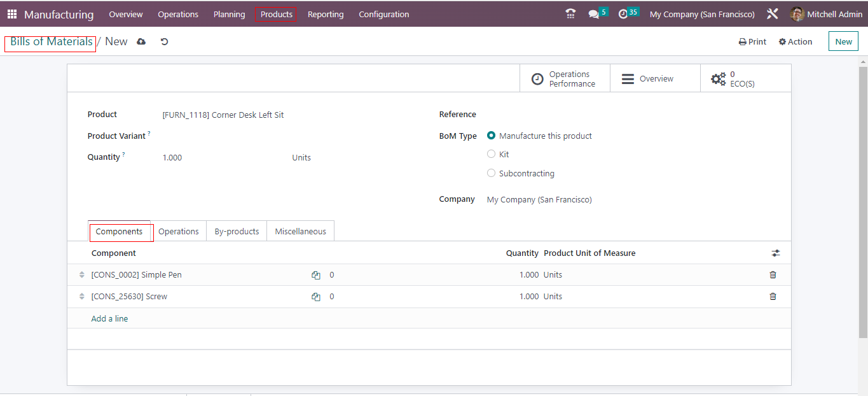Screen dimensions: 868x396
Task: Click the copy icon on the Screw row
Action: click(x=316, y=297)
